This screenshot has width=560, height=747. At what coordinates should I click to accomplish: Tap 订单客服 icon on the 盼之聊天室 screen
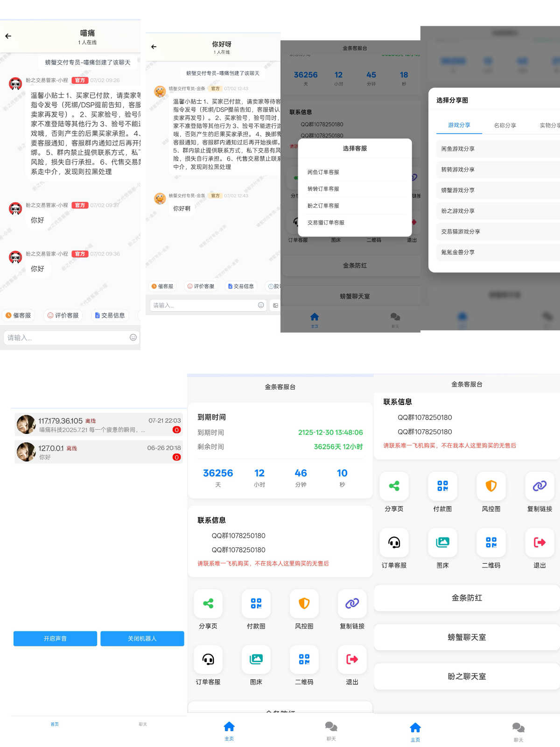coord(394,542)
